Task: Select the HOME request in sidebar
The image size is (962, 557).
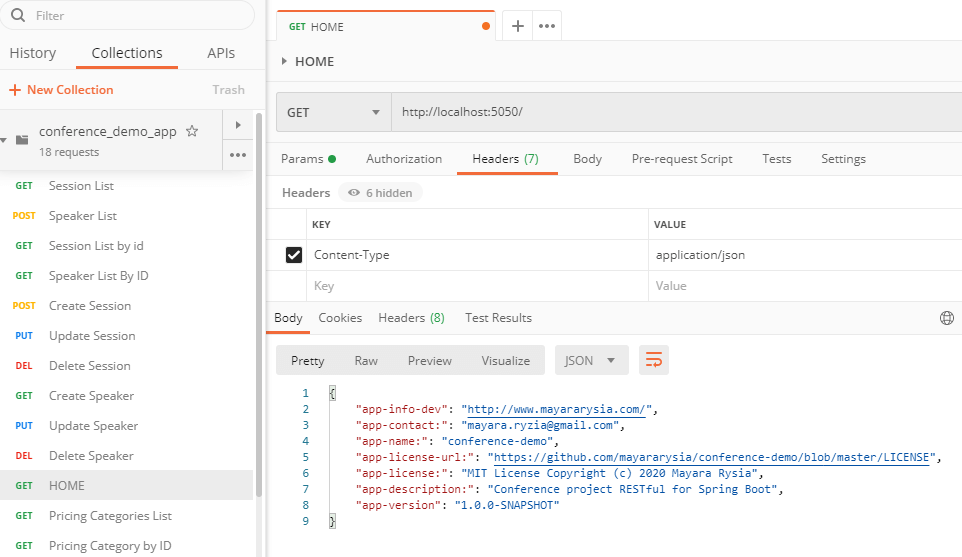Action: [126, 486]
